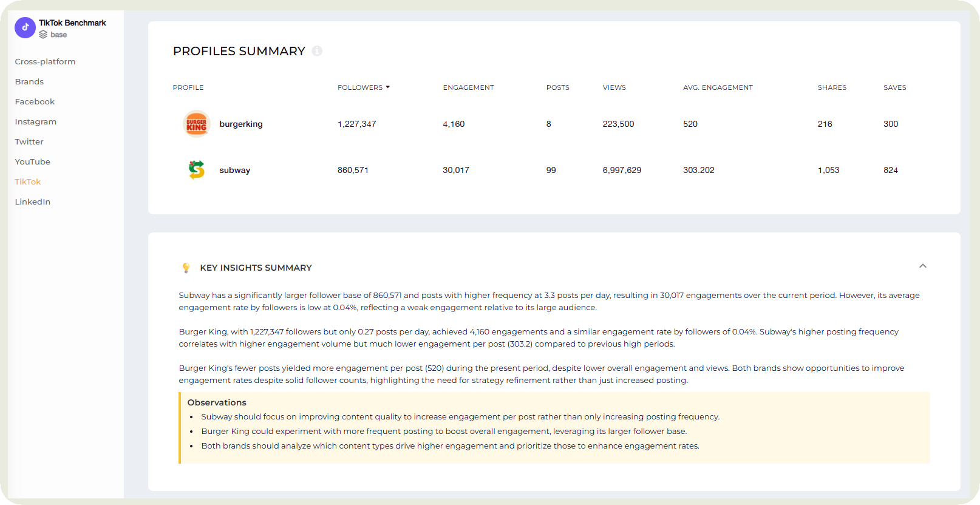
Task: Go to the Facebook section
Action: point(35,101)
